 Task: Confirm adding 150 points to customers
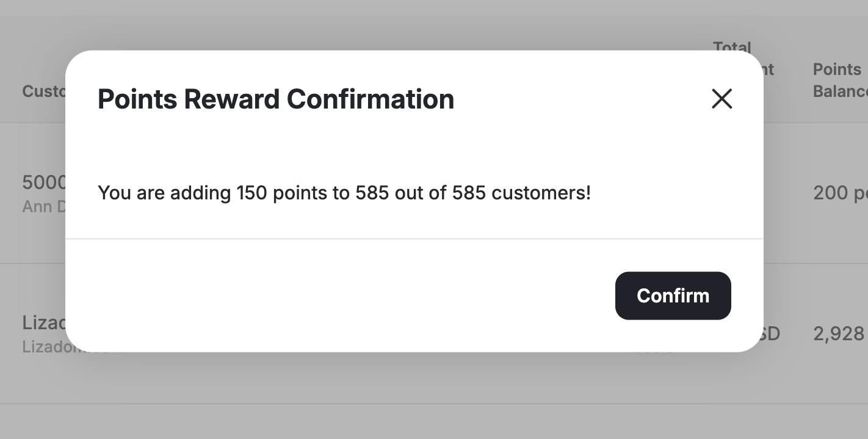click(673, 296)
